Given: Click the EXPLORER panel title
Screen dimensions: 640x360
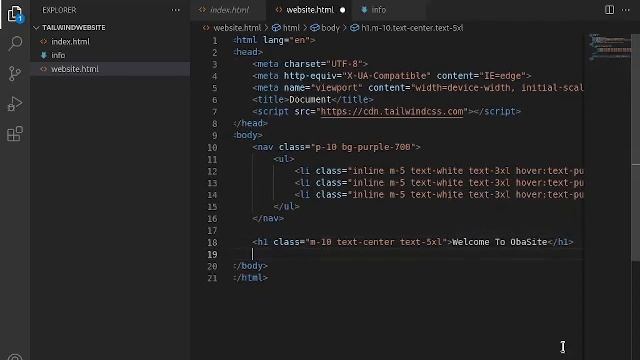Looking at the screenshot, I should coord(59,10).
